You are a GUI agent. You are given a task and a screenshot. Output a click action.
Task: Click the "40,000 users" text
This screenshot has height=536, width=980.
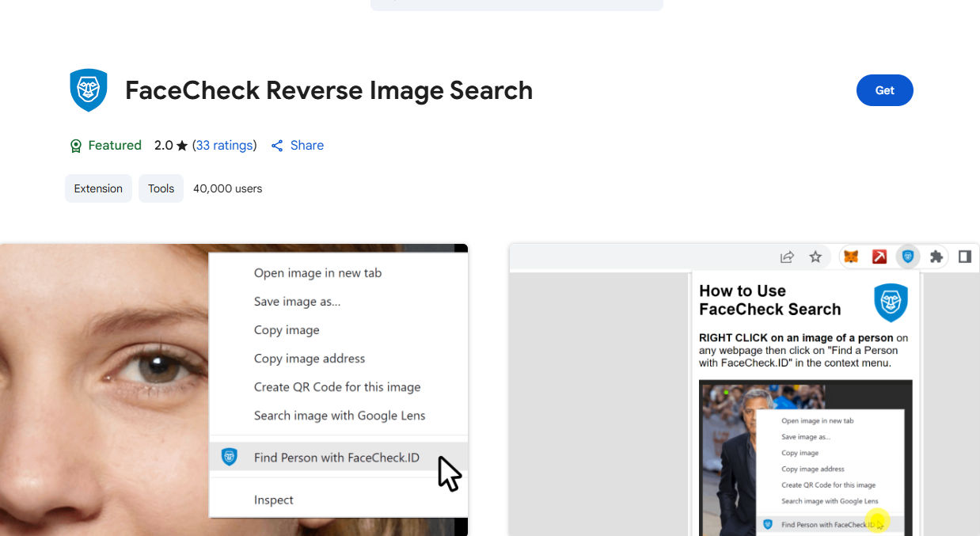tap(227, 188)
